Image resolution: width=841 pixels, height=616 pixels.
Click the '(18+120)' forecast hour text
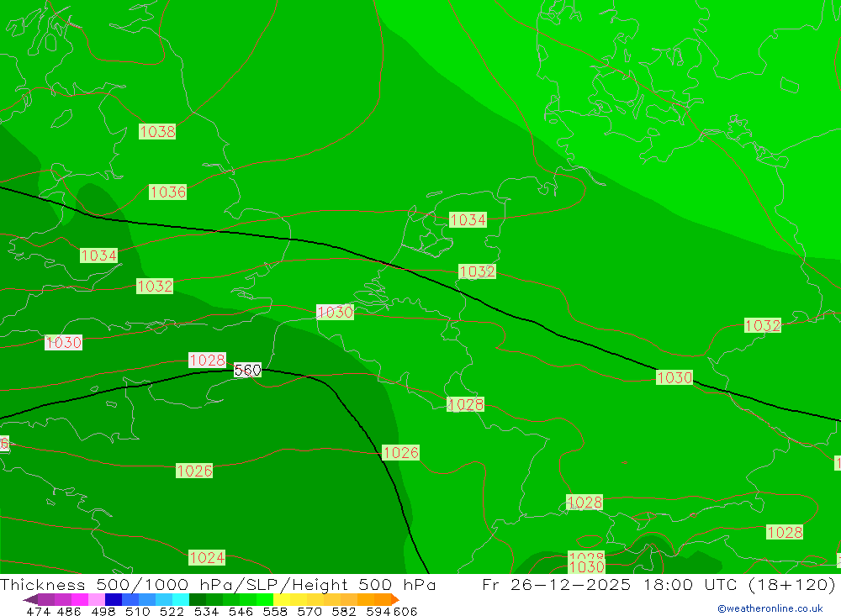click(791, 584)
